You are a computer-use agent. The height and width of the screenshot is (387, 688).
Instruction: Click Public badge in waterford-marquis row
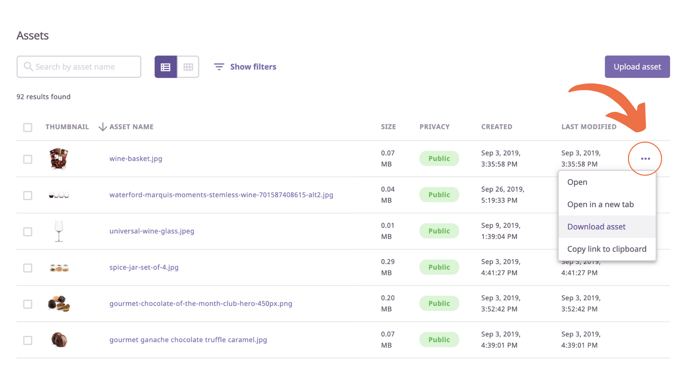pos(439,194)
